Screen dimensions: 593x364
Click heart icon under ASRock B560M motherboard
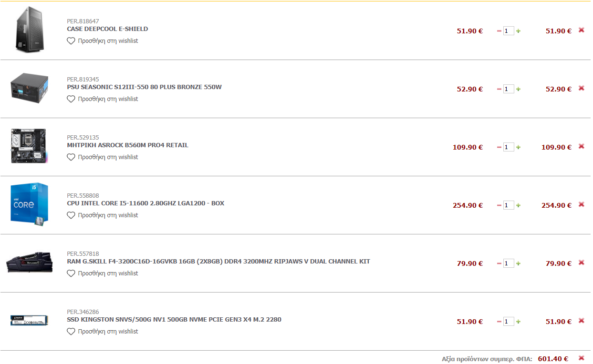pyautogui.click(x=71, y=157)
